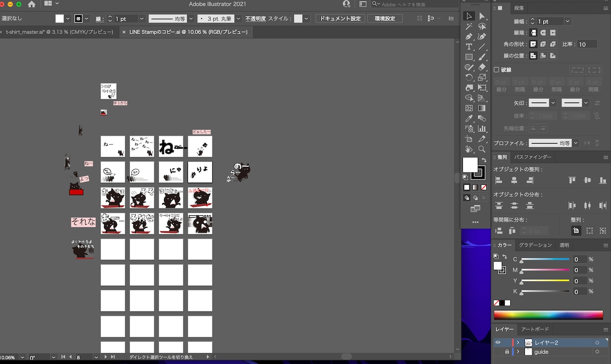611x364 pixels.
Task: Open the プロファイル profile dropdown
Action: [575, 143]
